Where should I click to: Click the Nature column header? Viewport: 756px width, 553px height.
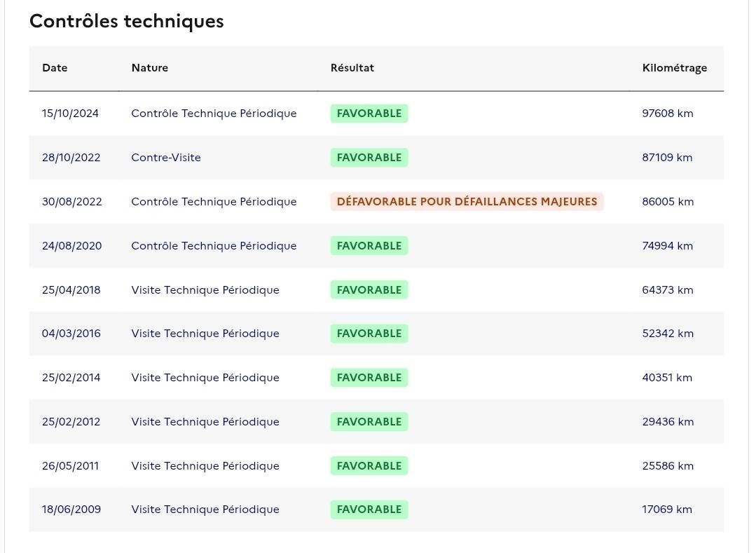click(149, 68)
